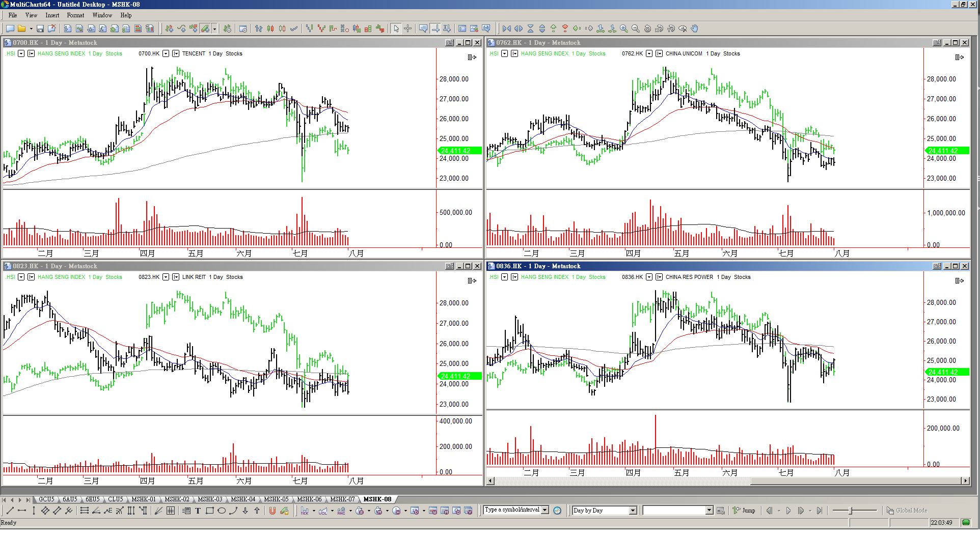Image resolution: width=980 pixels, height=538 pixels.
Task: Toggle Global Mode
Action: [x=907, y=511]
